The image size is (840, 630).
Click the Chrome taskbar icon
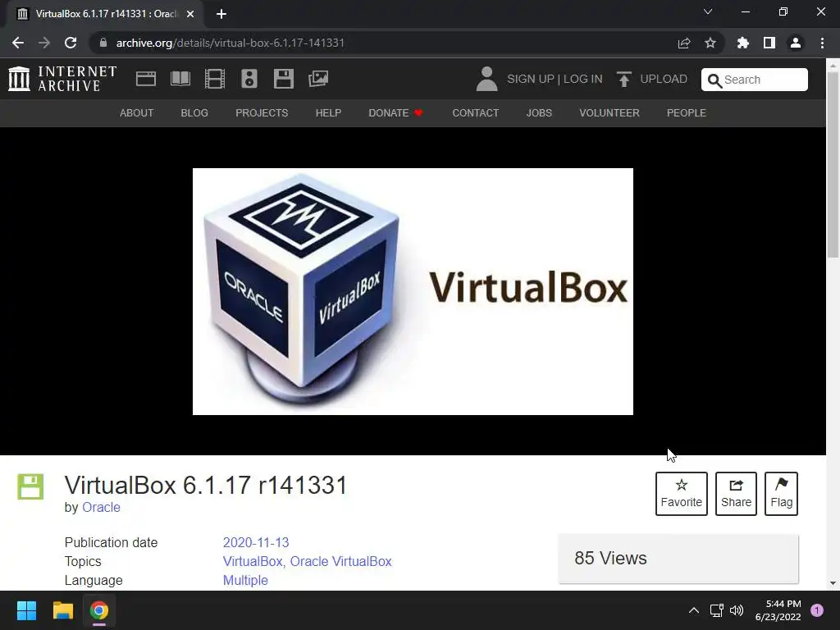(99, 610)
